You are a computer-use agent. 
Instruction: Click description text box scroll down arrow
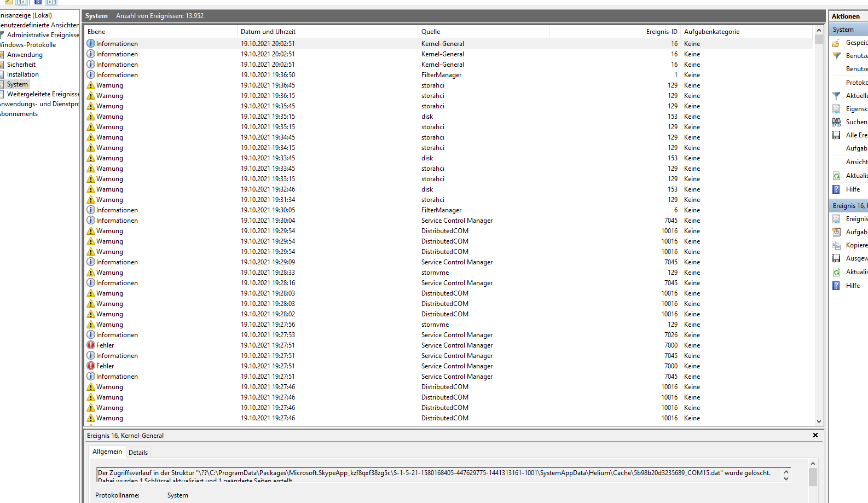coord(786,478)
